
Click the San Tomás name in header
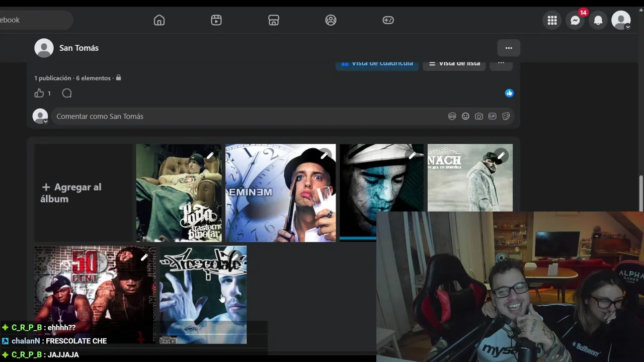tap(79, 48)
